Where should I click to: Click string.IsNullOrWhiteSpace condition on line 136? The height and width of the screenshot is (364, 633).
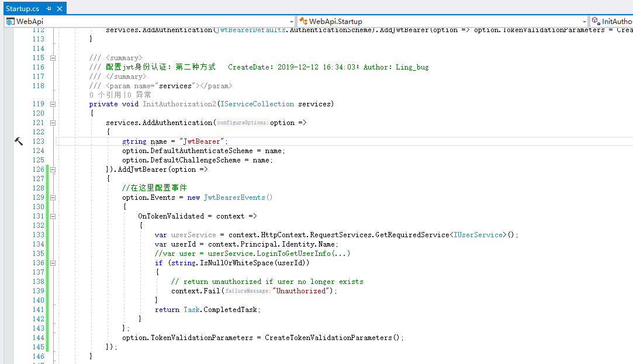coord(238,263)
